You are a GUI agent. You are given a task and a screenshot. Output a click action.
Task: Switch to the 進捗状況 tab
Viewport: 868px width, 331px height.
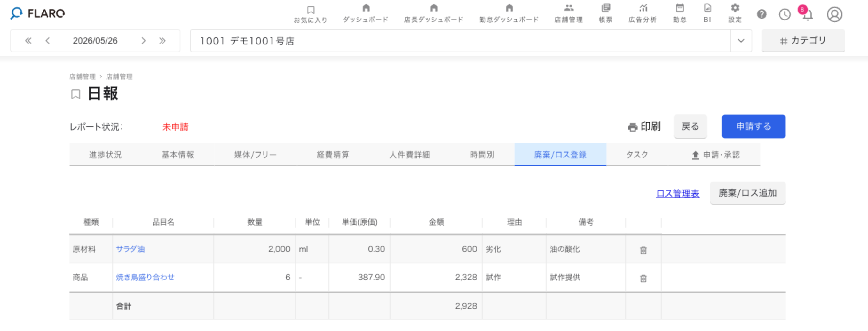pos(105,155)
